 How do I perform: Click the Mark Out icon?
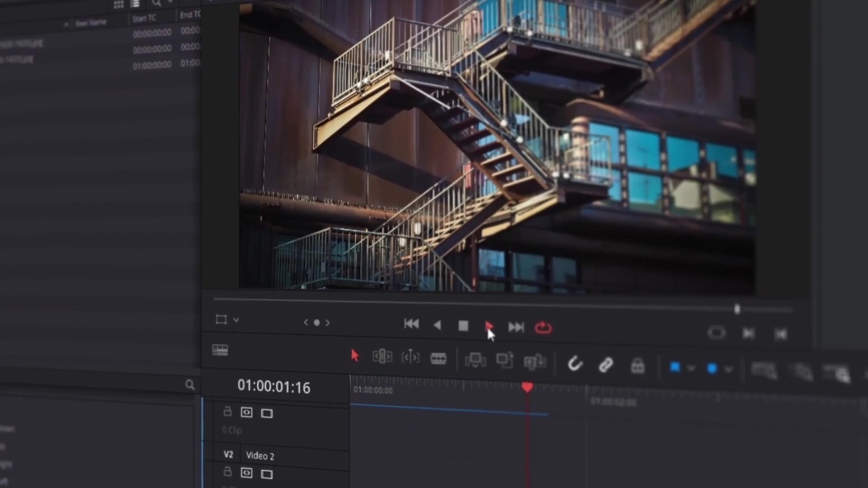pyautogui.click(x=781, y=334)
